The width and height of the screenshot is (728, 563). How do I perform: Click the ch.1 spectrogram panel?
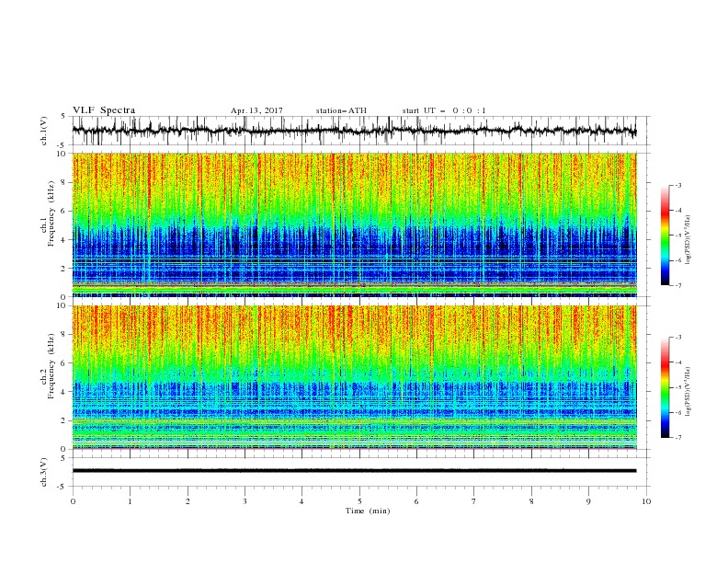354,224
